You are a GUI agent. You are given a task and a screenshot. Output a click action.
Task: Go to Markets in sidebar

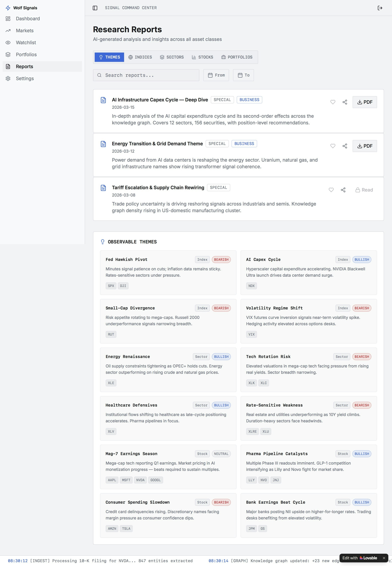coord(25,30)
